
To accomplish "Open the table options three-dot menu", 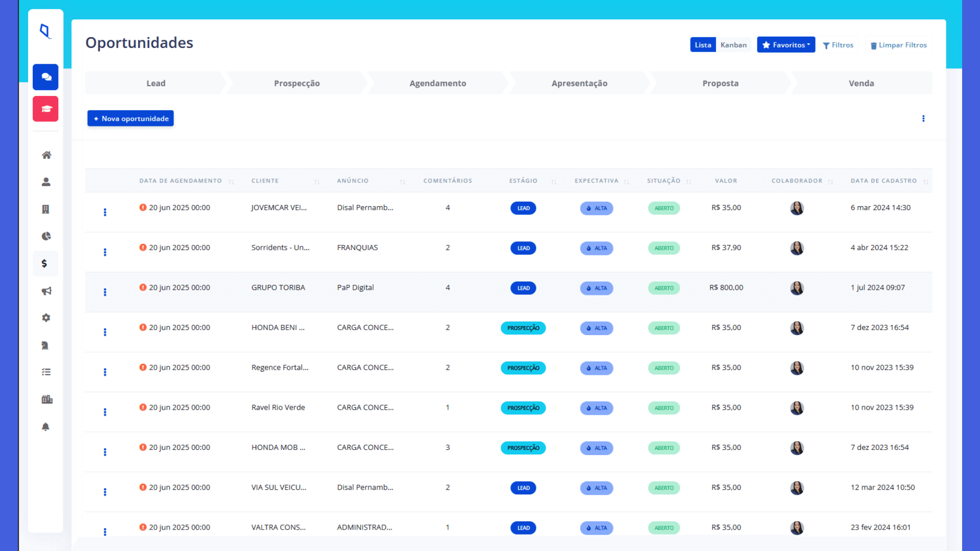I will 923,118.
